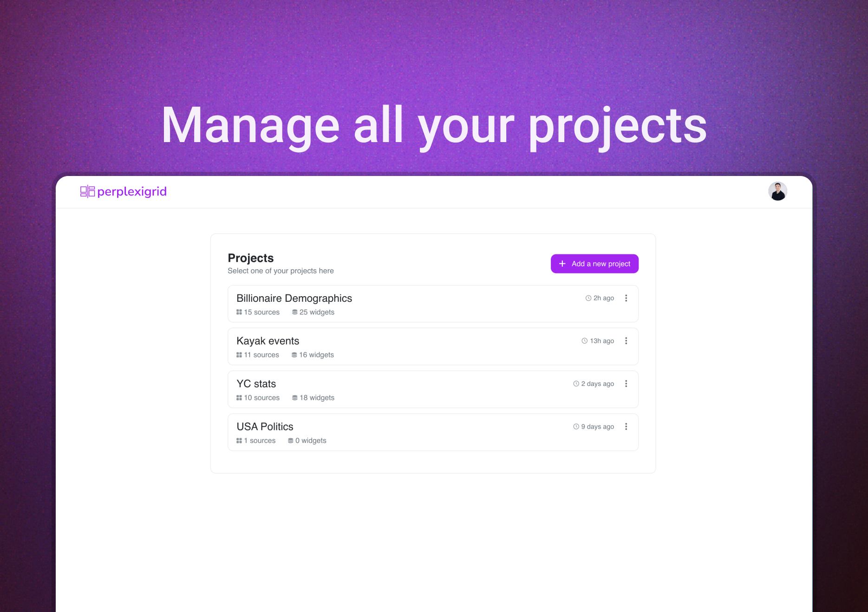Click 'Select one of your projects here' subtitle

[x=281, y=271]
